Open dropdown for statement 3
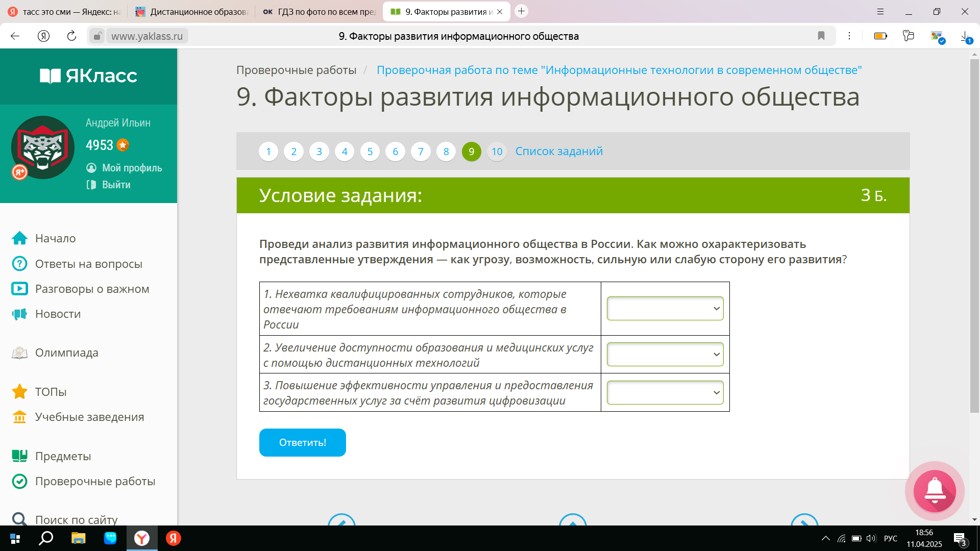The width and height of the screenshot is (980, 551). 665,393
